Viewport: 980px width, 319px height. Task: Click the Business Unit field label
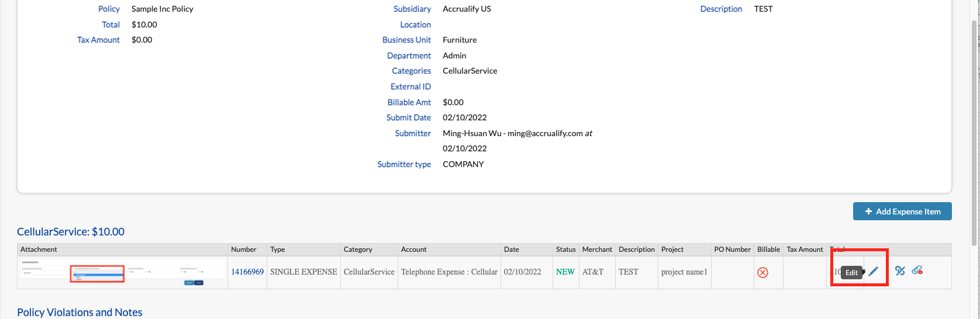pos(406,40)
